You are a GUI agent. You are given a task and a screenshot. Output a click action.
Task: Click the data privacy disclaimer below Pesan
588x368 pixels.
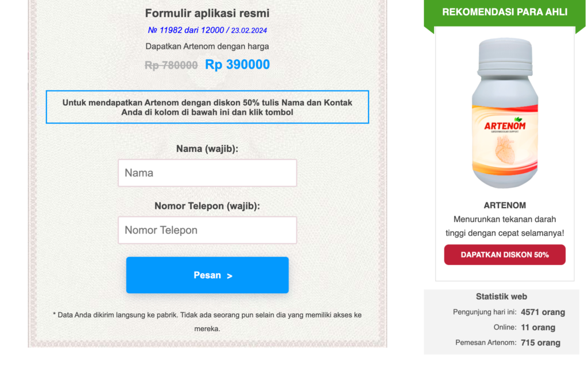pos(207,321)
